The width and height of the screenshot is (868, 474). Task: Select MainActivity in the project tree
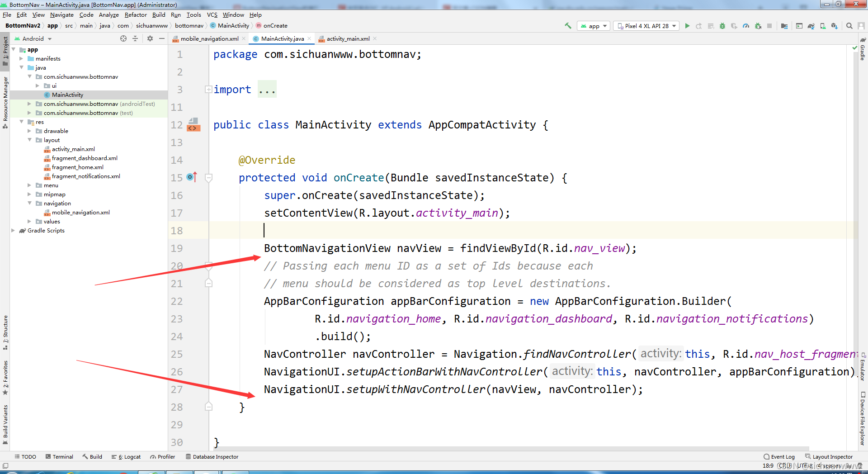(67, 95)
